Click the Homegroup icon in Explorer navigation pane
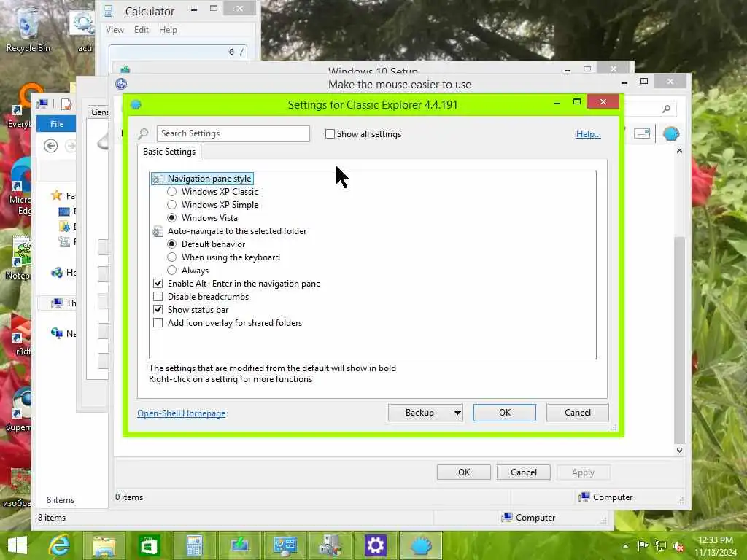This screenshot has height=560, width=747. 57,273
